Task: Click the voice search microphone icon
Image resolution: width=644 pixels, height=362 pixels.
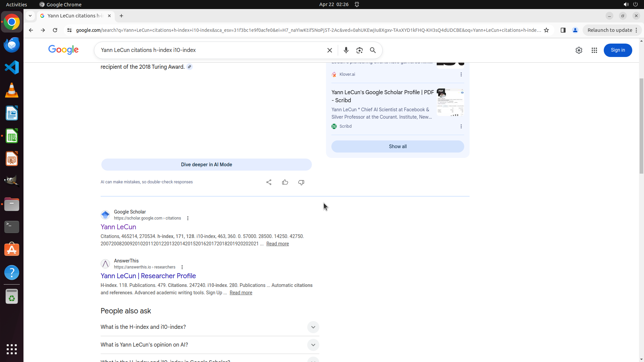Action: click(346, 50)
